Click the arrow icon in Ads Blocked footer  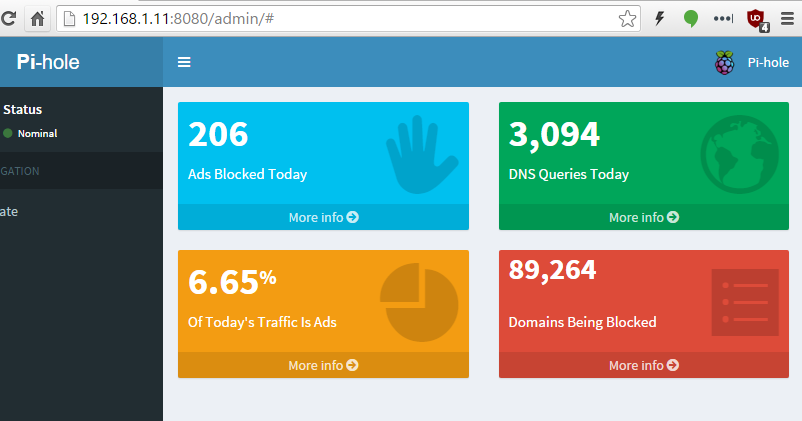pos(352,217)
